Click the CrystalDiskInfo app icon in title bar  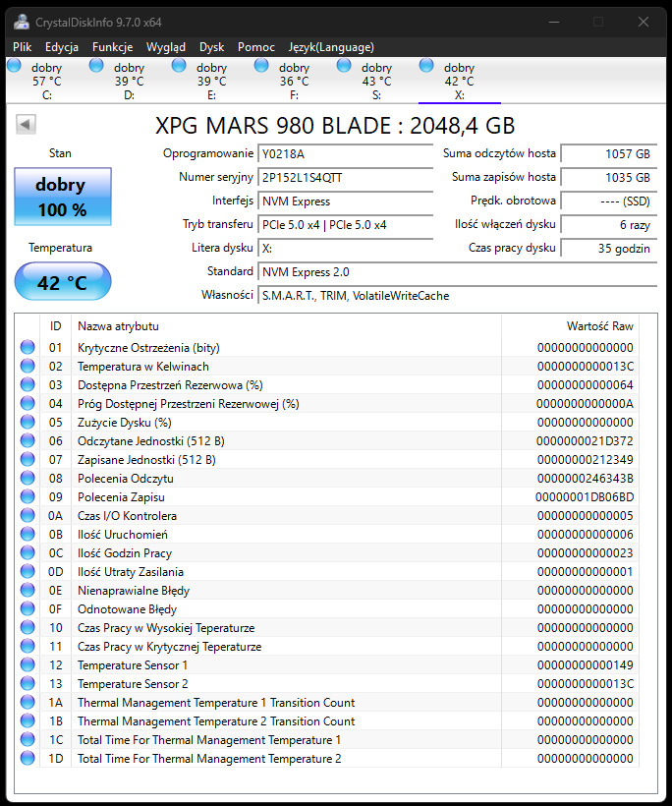(x=21, y=22)
